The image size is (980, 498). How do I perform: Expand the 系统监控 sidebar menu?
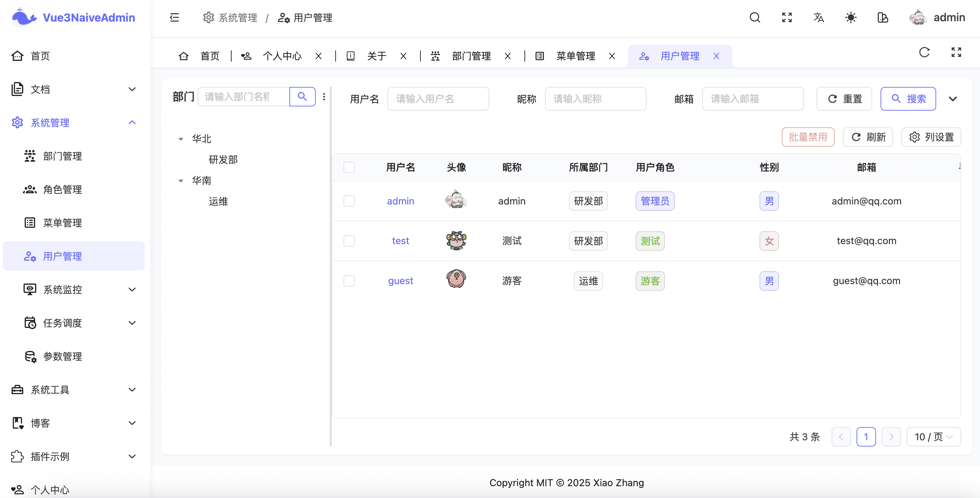click(62, 290)
